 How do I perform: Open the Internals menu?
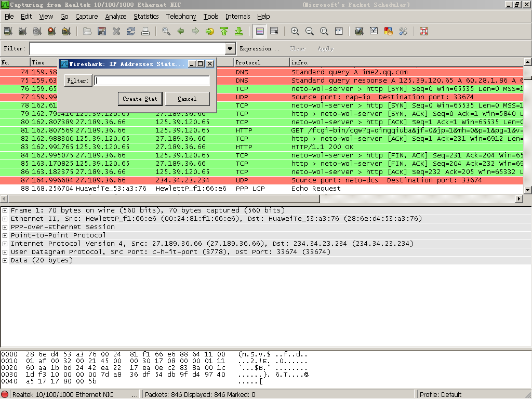(237, 16)
